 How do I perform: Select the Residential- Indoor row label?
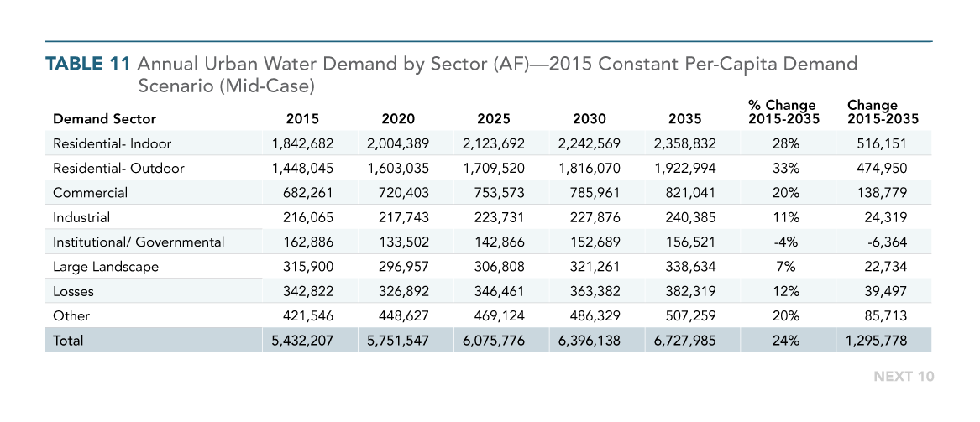pos(113,143)
